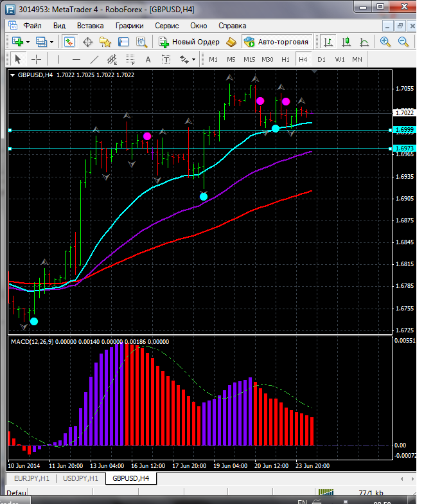Select the crosshair cursor tool
This screenshot has width=424, height=504.
pyautogui.click(x=37, y=59)
